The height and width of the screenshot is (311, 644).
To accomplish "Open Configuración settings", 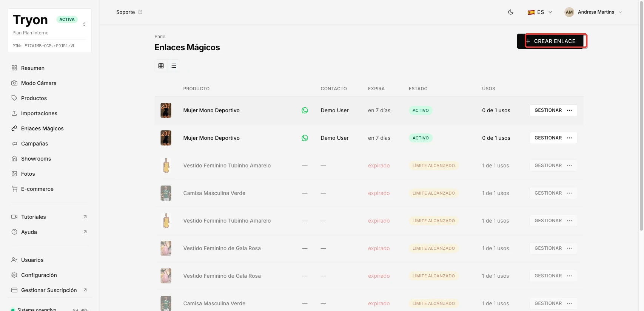I will pyautogui.click(x=49, y=275).
